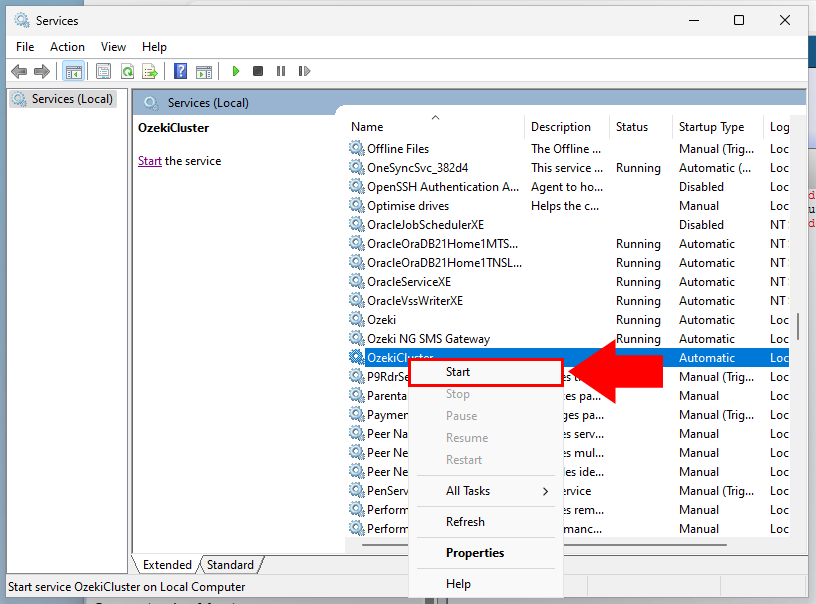Open the View menu
Viewport: 816px width, 604px height.
coord(113,47)
